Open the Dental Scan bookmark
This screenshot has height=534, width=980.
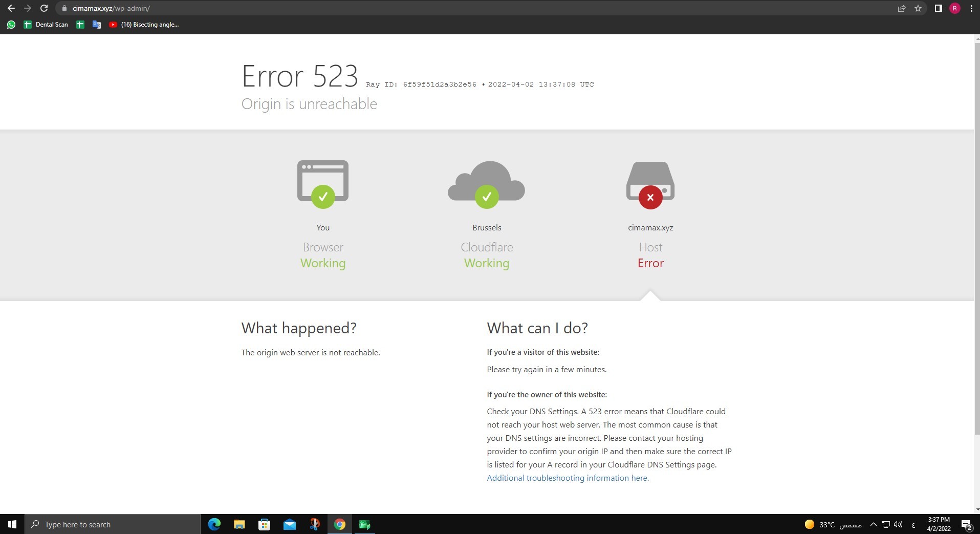[46, 25]
